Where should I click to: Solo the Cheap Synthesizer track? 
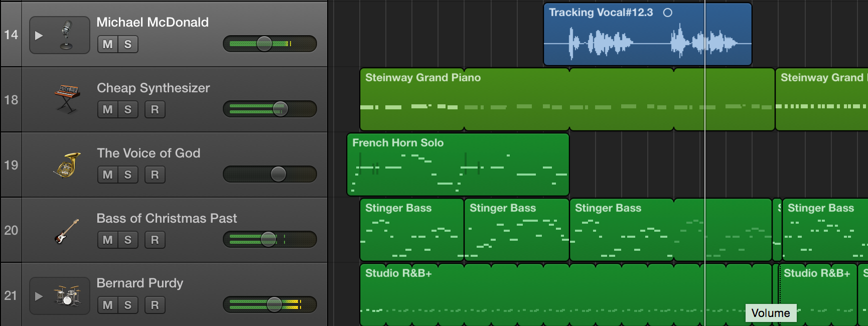pos(128,109)
